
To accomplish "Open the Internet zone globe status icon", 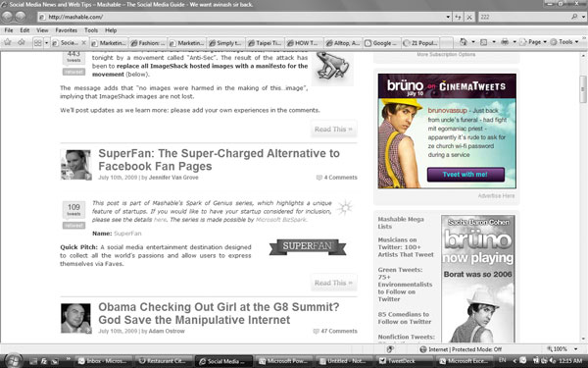I will [423, 349].
